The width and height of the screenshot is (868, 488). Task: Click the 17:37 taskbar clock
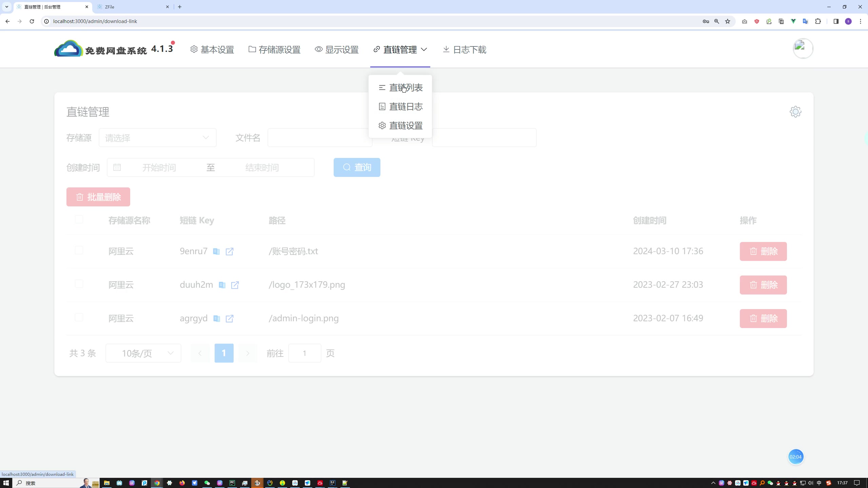842,483
